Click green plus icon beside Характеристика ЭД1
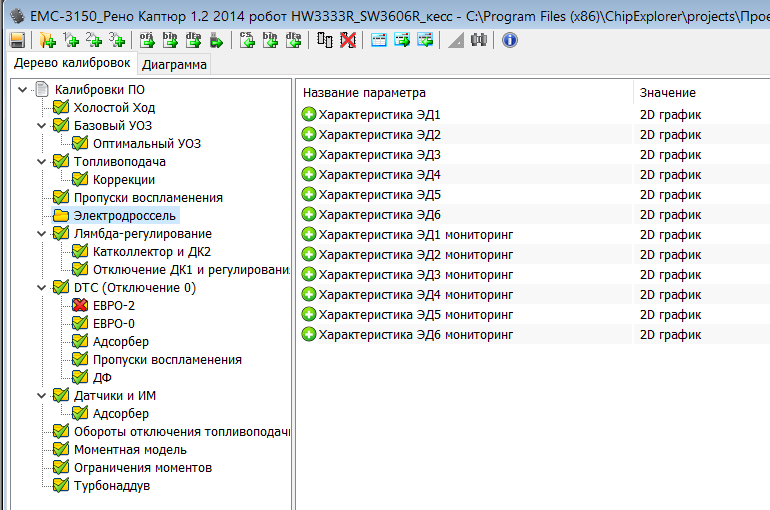 309,115
